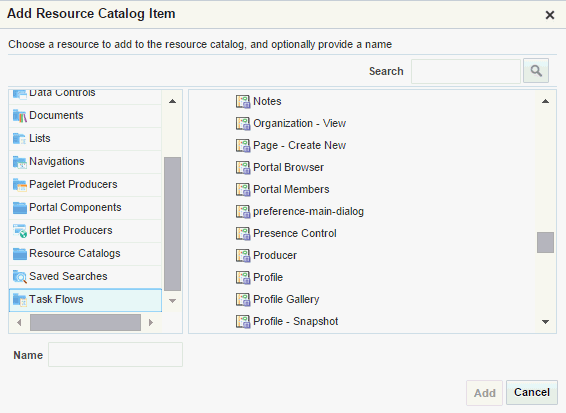Click the right panel scroll down arrow

point(545,322)
